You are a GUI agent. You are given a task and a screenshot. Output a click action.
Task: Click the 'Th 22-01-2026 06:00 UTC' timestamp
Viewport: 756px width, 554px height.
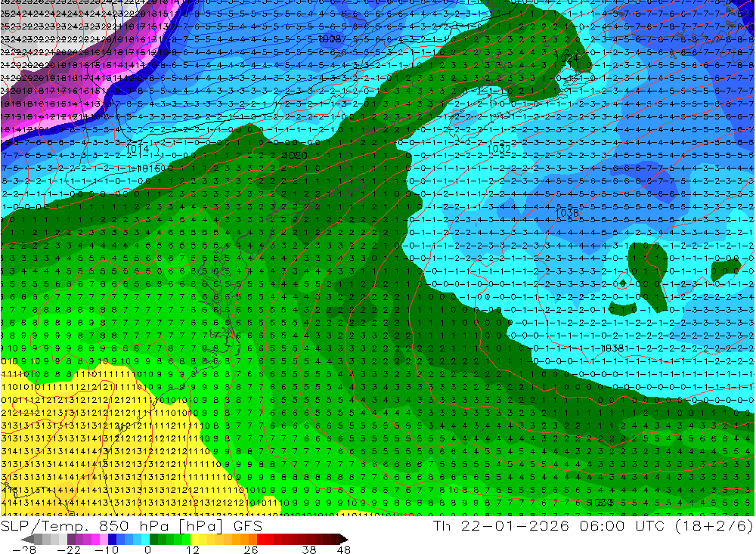[549, 525]
